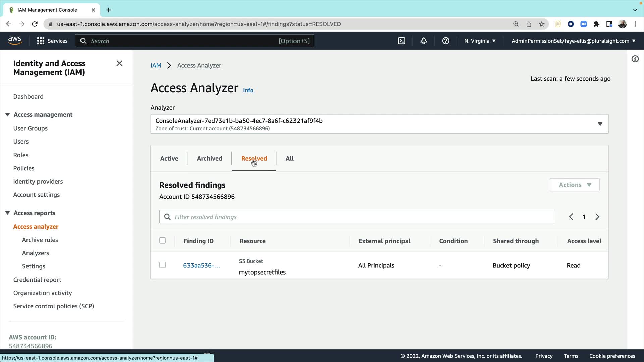Click the IAM breadcrumb link

point(156,66)
